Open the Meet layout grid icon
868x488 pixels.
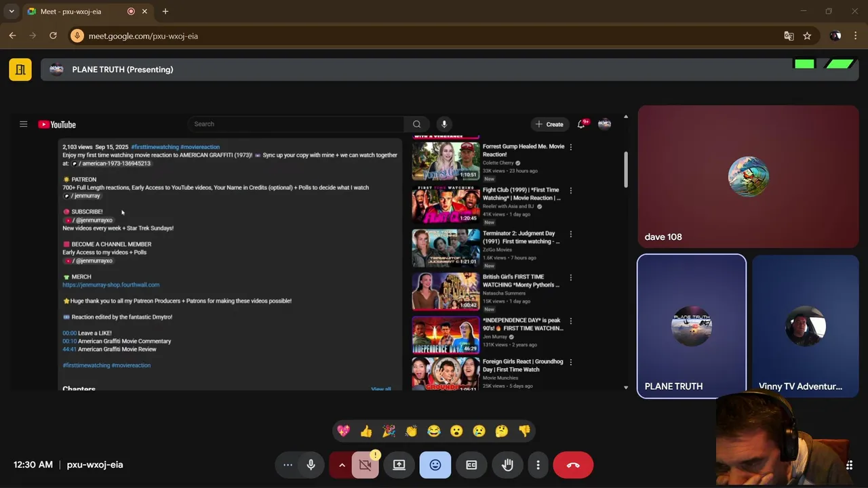849,465
